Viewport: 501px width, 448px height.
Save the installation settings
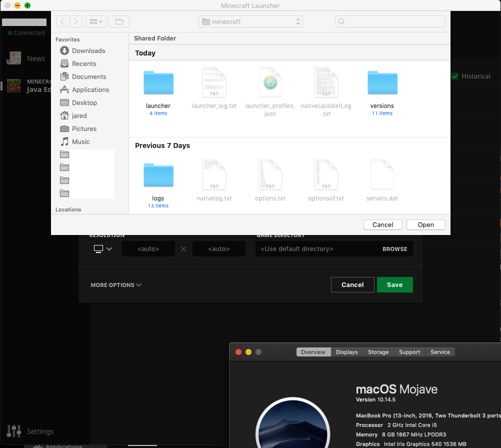coord(395,284)
